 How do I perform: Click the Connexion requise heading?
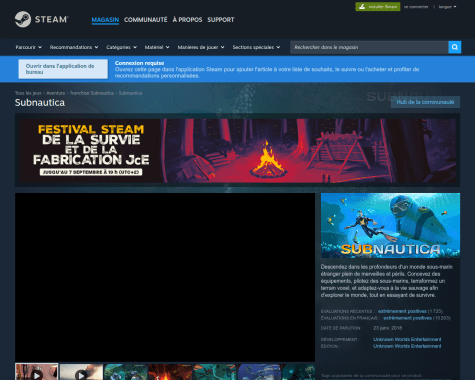coord(139,63)
